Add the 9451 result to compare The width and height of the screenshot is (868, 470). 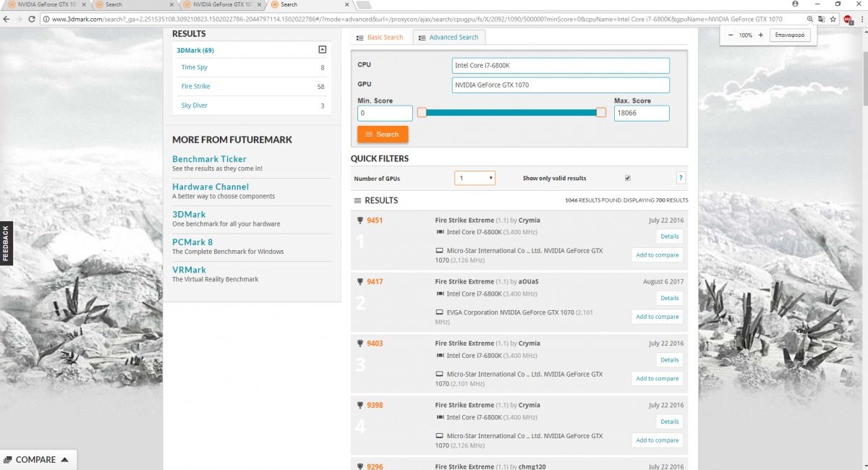point(657,255)
